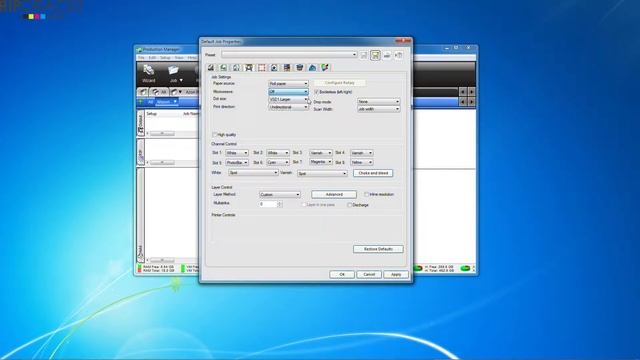Open the White Spot dropdown
This screenshot has width=640, height=360.
pyautogui.click(x=253, y=173)
